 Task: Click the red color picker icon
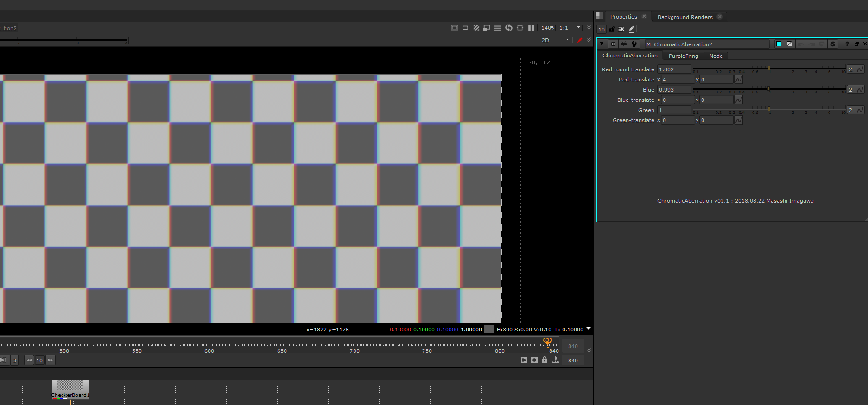pyautogui.click(x=579, y=40)
